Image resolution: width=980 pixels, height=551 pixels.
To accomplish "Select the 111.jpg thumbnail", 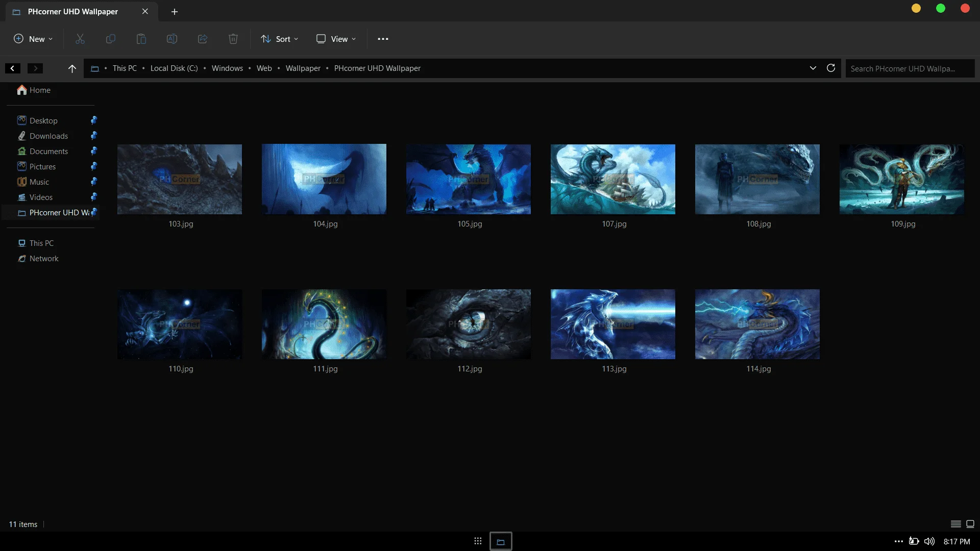I will click(x=324, y=324).
